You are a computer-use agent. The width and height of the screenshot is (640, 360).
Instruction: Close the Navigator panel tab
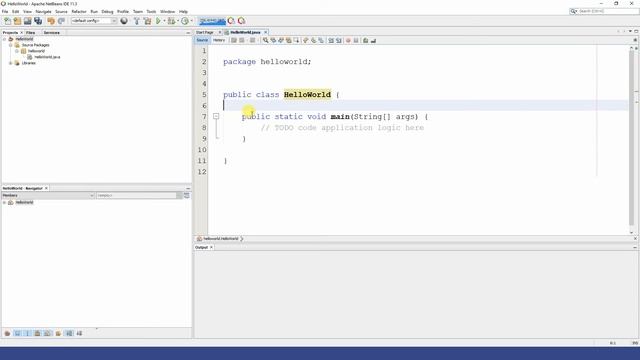pos(46,188)
